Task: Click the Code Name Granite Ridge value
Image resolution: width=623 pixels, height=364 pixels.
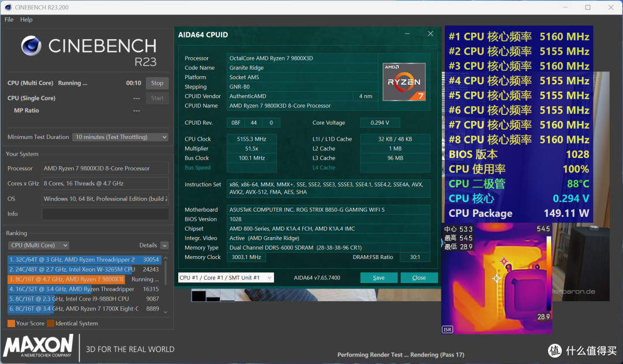Action: 302,67
